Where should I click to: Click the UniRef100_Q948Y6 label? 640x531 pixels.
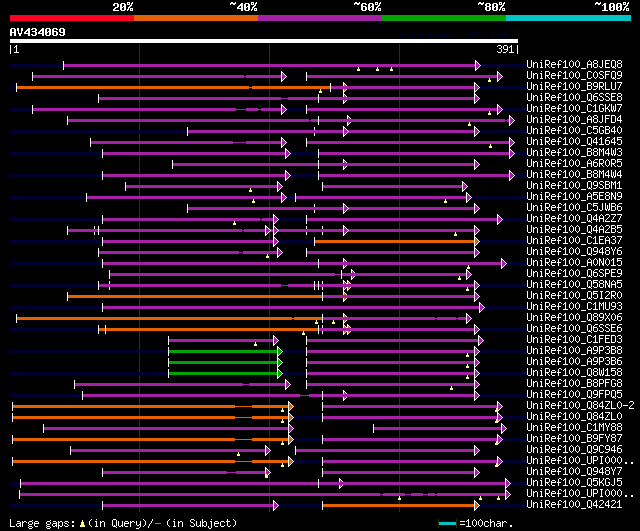(574, 251)
